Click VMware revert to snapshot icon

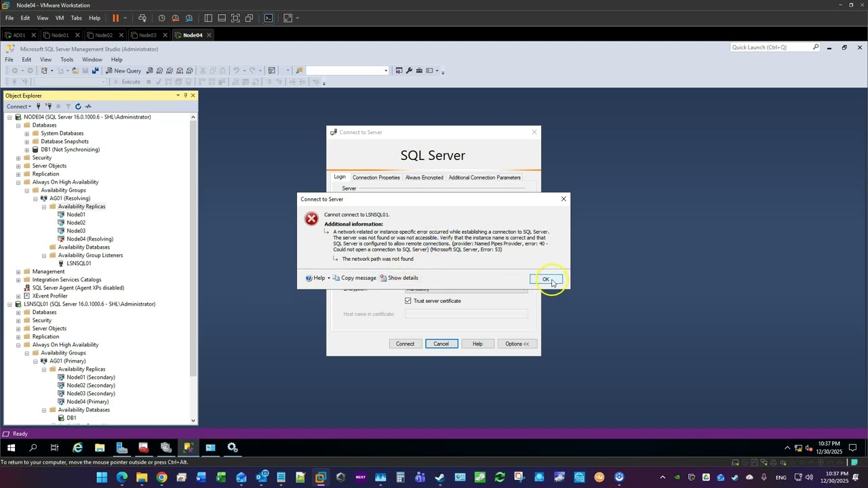tap(175, 18)
